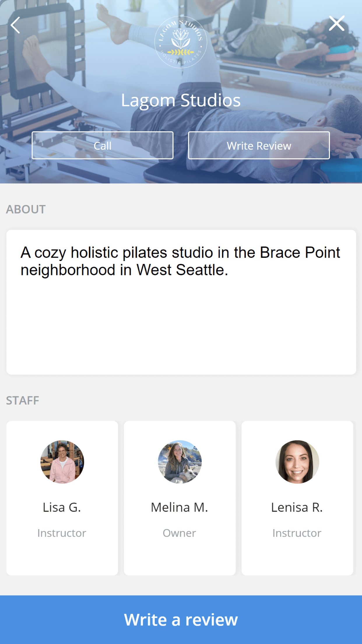Screen dimensions: 362x644
Task: Select the Lagom Studios circular logo
Action: tap(181, 42)
